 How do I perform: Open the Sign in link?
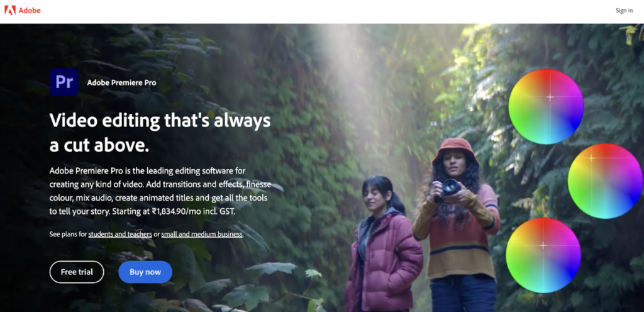click(624, 11)
